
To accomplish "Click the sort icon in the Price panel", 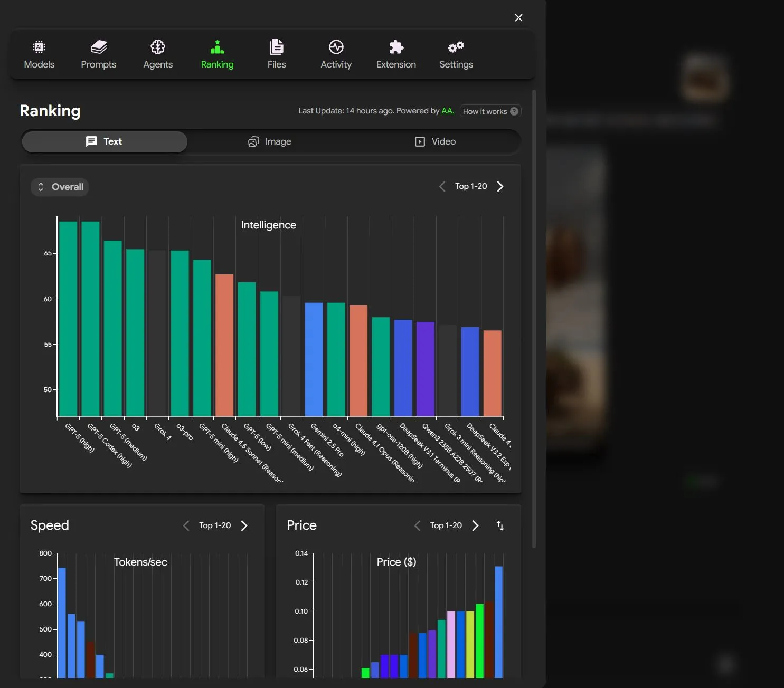I will pyautogui.click(x=499, y=525).
